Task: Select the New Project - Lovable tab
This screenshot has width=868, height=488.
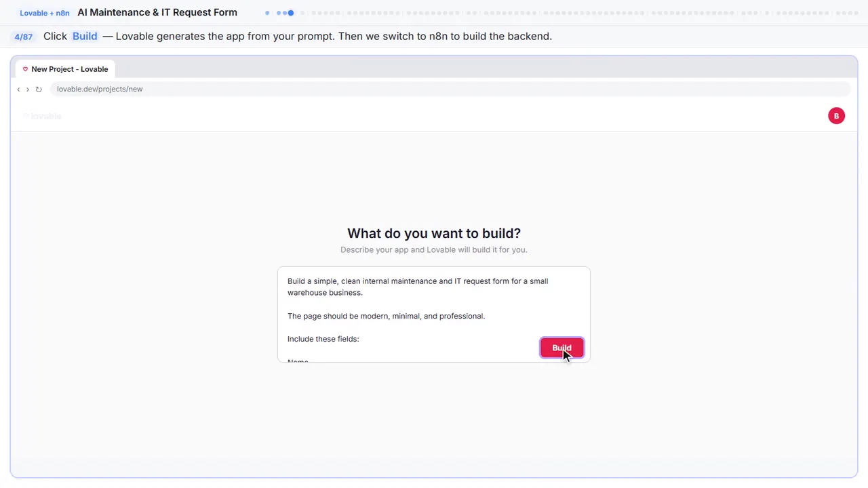Action: 66,69
